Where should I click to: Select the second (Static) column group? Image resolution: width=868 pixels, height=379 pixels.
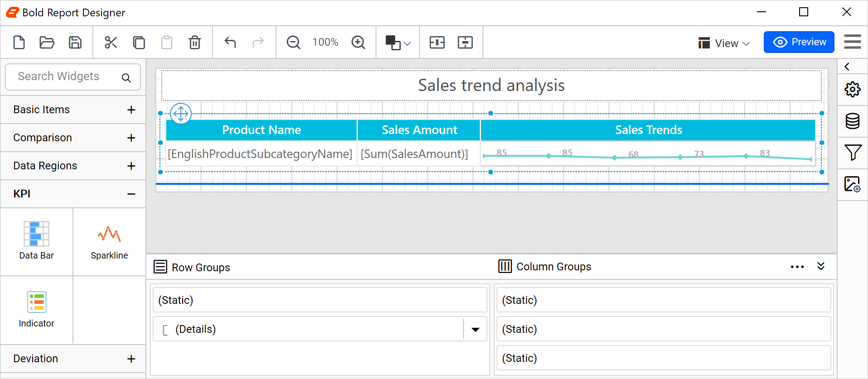point(664,329)
